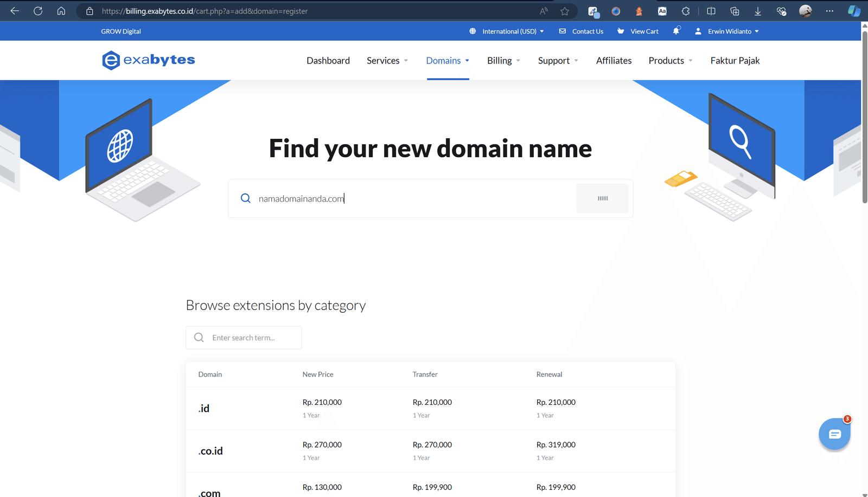Expand the Support menu

click(558, 61)
